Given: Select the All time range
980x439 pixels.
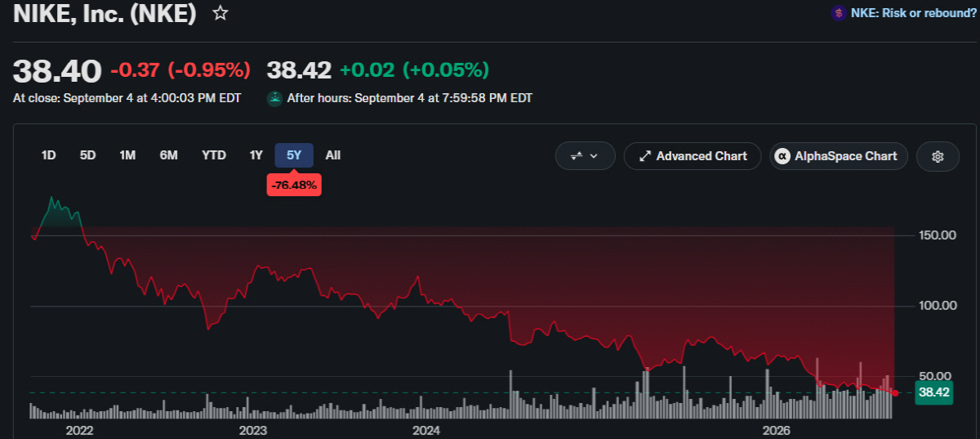Looking at the screenshot, I should pos(333,155).
